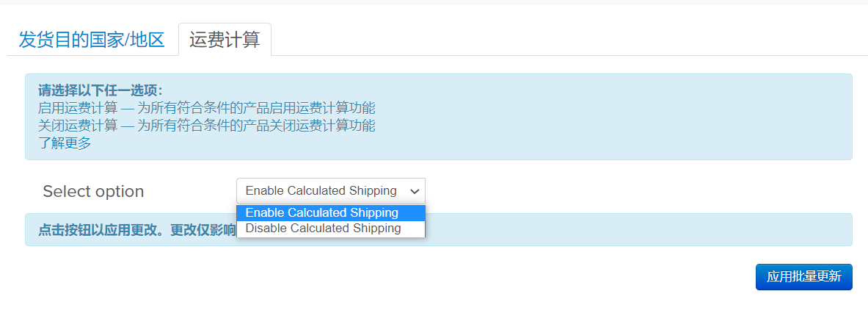Viewport: 868px width, 316px height.
Task: Choose Disable Calculated Shipping from the list
Action: pyautogui.click(x=324, y=229)
